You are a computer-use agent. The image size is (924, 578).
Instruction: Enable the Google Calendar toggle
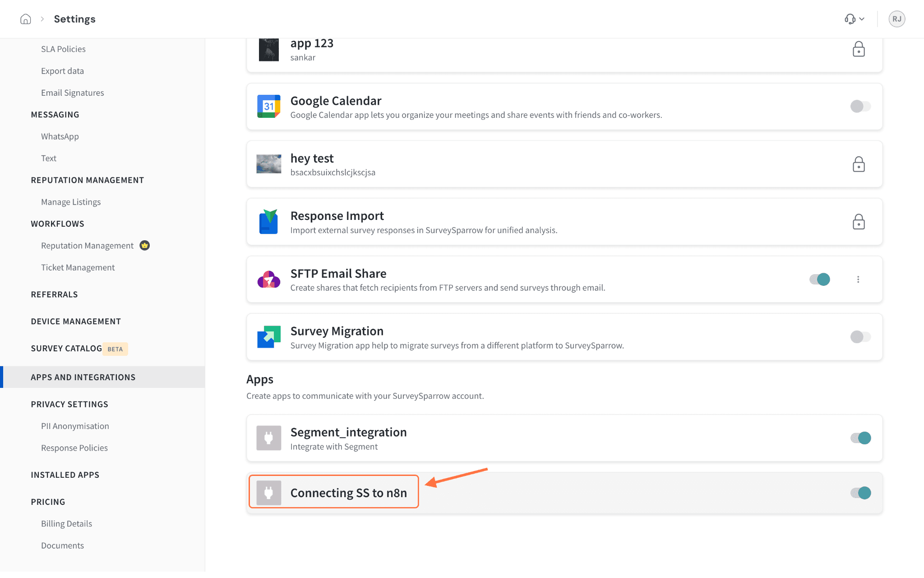tap(860, 107)
